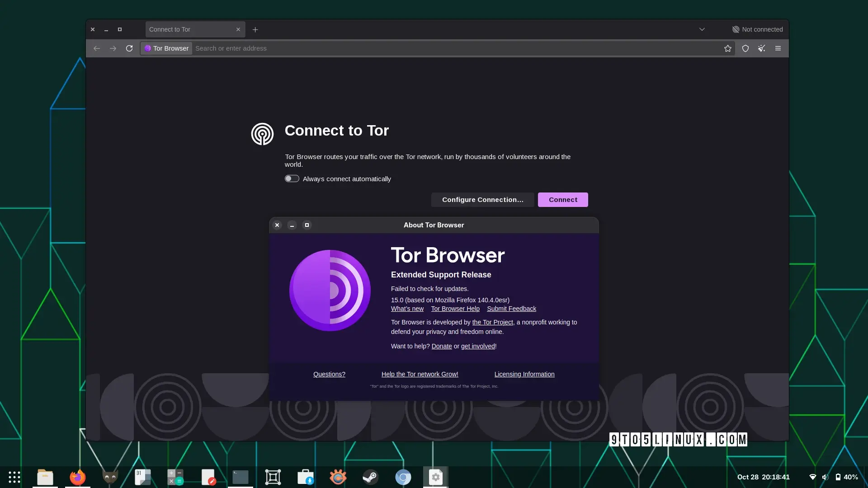868x488 pixels.
Task: Open the all-tabs dropdown chevron
Action: point(702,29)
